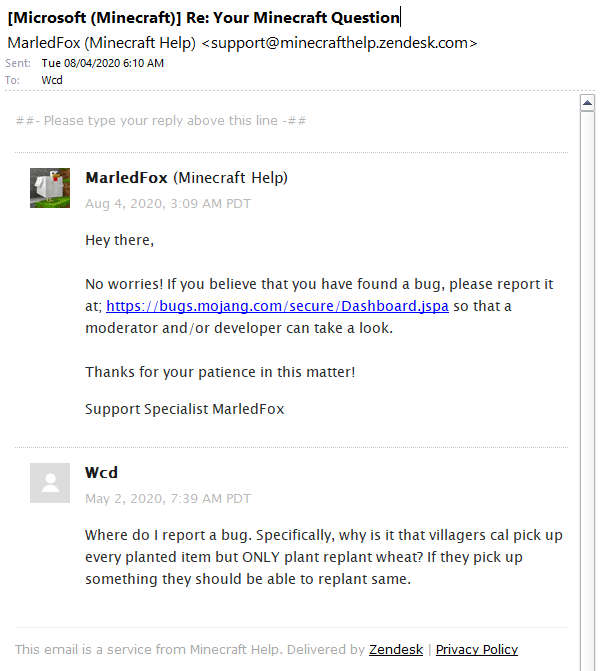Open the Zendesk footer link
Viewport: 600px width, 671px height.
(x=396, y=649)
